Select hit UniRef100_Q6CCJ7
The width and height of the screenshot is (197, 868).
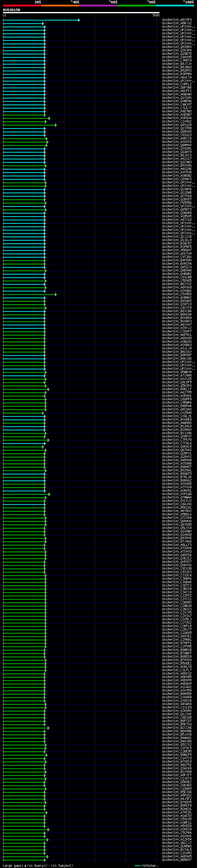click(x=177, y=843)
